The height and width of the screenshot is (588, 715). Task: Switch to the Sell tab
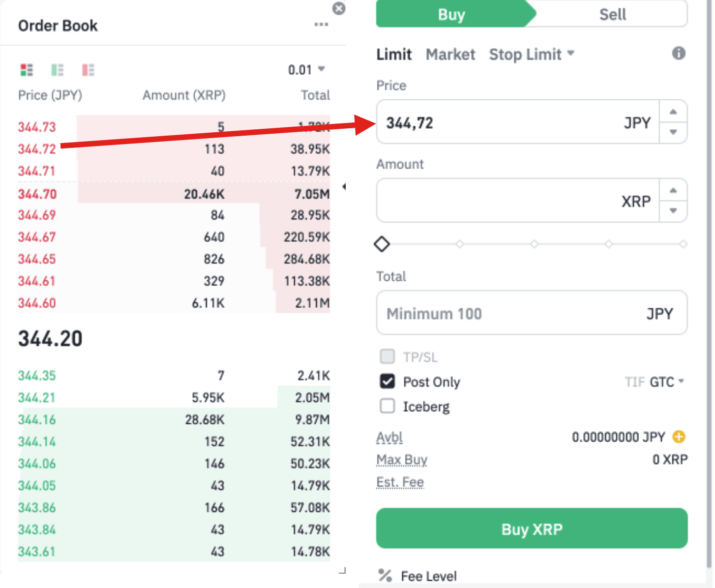[x=612, y=14]
